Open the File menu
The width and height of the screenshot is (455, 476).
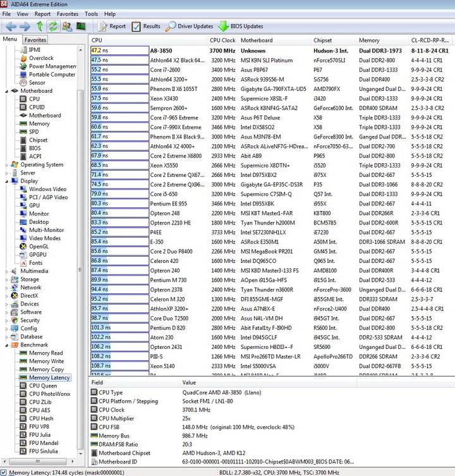tap(6, 14)
